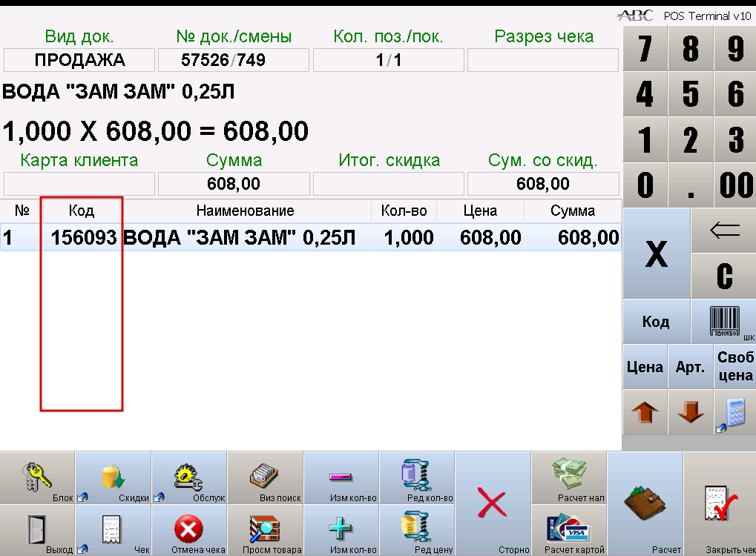Click the Своб цена button
756x556 pixels.
click(735, 367)
